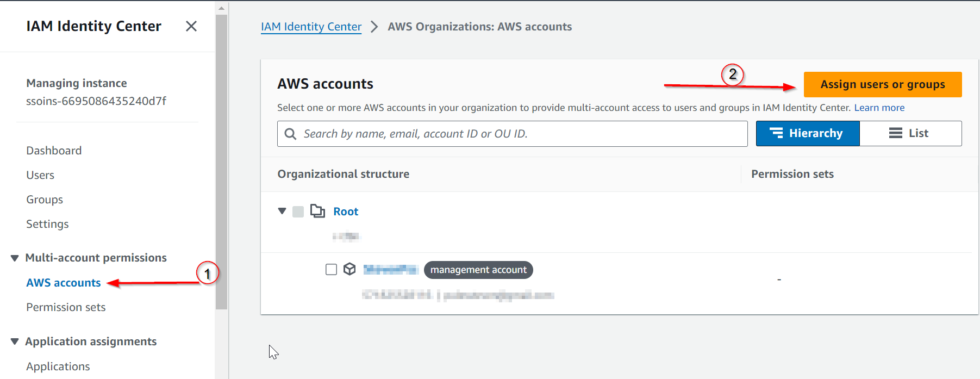This screenshot has height=379, width=980.
Task: Open the Learn more link
Action: (879, 108)
